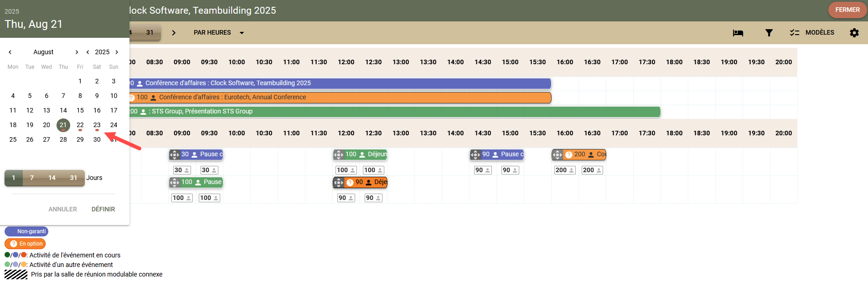Grab move handle of orange 90 Déje activity
The height and width of the screenshot is (282, 868).
coord(339,183)
